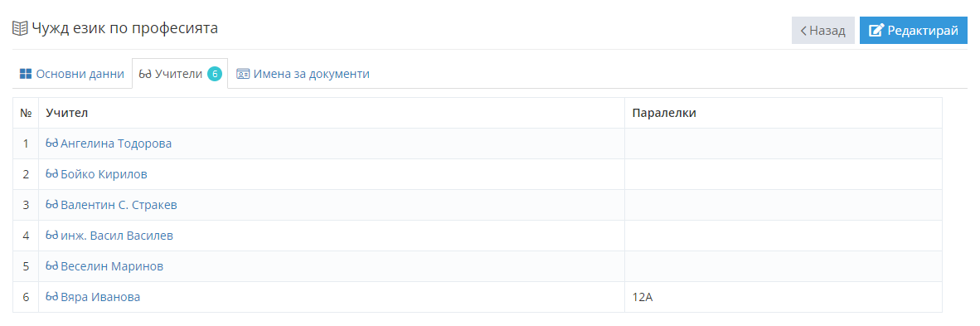The image size is (980, 326).
Task: Click the grid icon on Основни данни tab
Action: 26,74
